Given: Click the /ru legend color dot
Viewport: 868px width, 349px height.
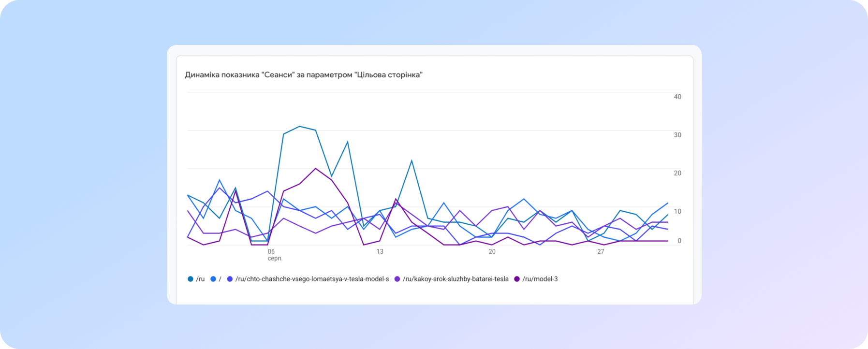Looking at the screenshot, I should point(191,279).
